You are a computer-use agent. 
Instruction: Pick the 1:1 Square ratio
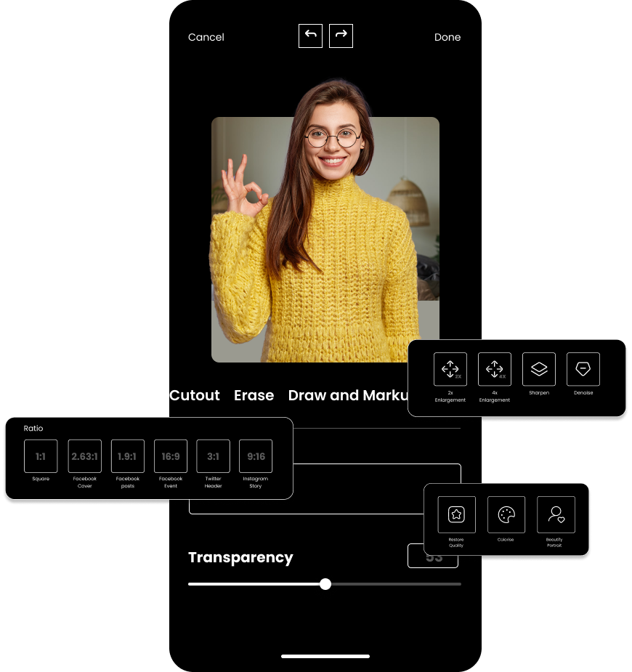coord(41,456)
